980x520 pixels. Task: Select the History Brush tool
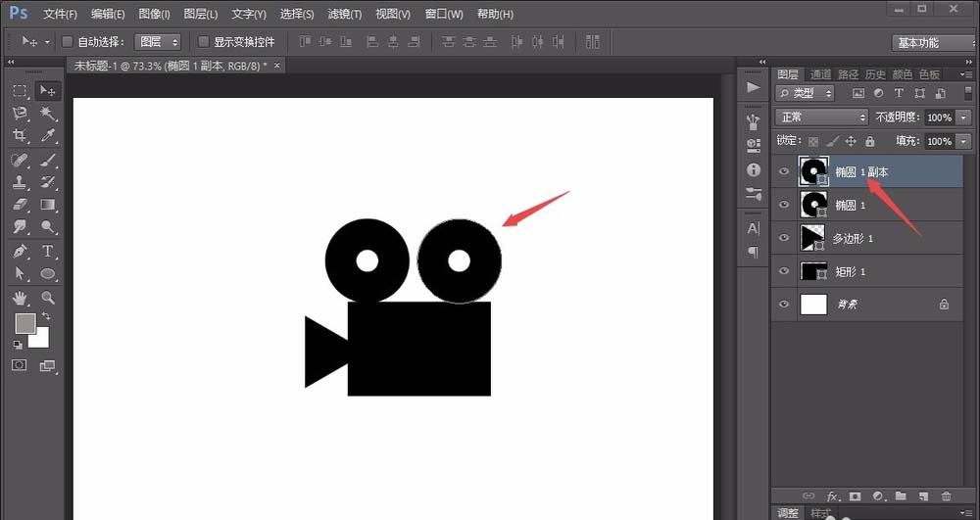[x=48, y=181]
